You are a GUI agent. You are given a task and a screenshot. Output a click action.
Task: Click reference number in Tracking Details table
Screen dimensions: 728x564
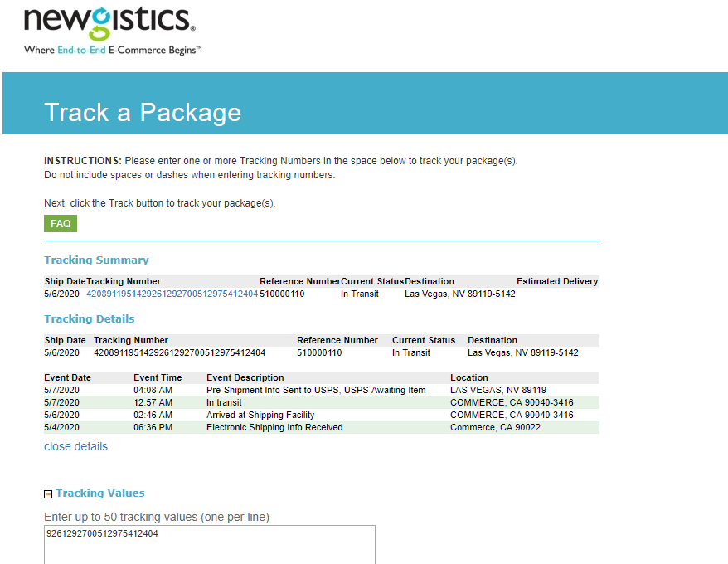tap(319, 352)
